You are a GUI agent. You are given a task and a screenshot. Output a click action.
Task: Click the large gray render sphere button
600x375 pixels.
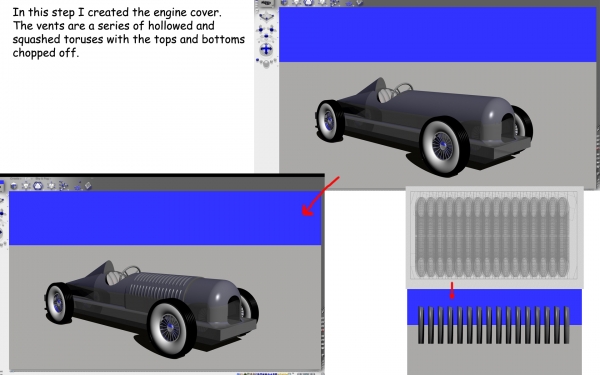(266, 64)
